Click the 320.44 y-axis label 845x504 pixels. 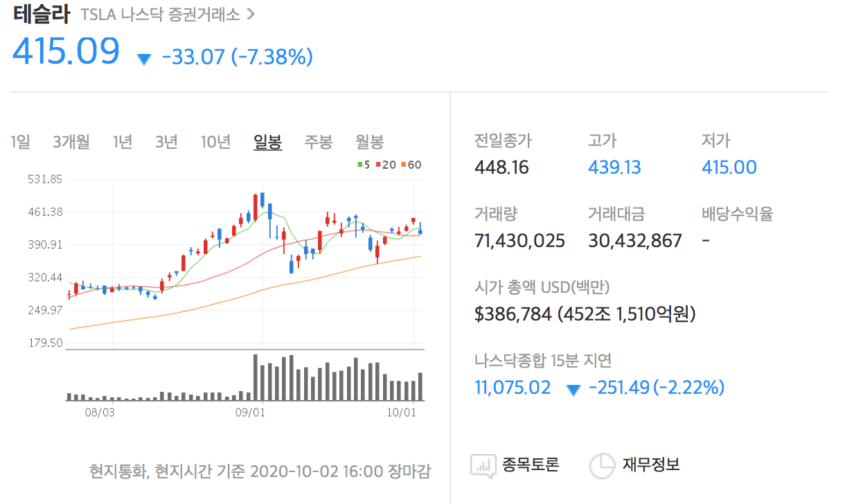tap(44, 278)
